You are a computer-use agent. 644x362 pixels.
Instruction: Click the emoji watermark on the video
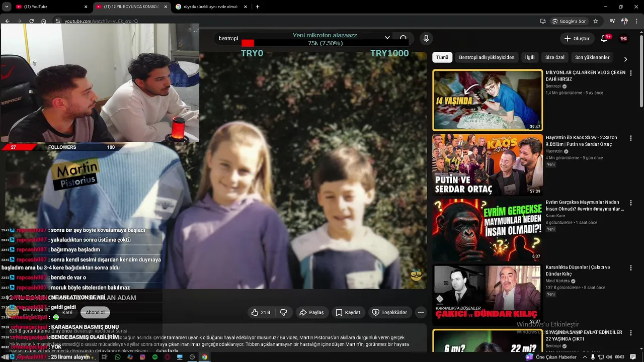click(x=416, y=275)
